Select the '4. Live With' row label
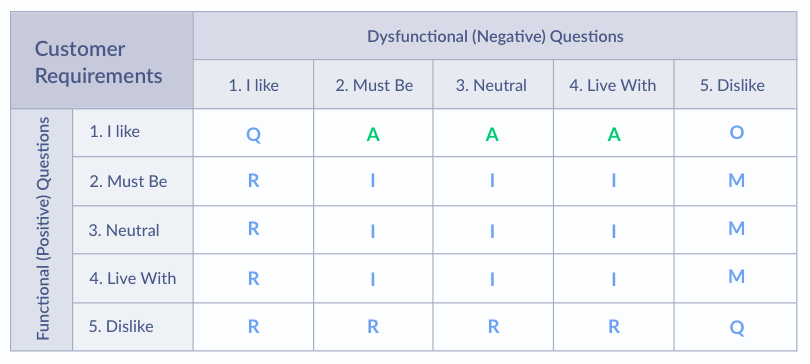810x364 pixels. 133,278
